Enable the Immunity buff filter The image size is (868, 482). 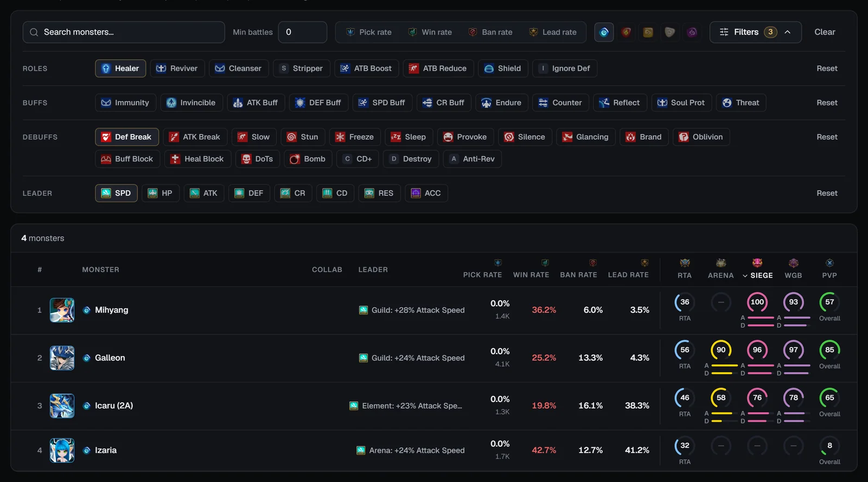point(126,102)
